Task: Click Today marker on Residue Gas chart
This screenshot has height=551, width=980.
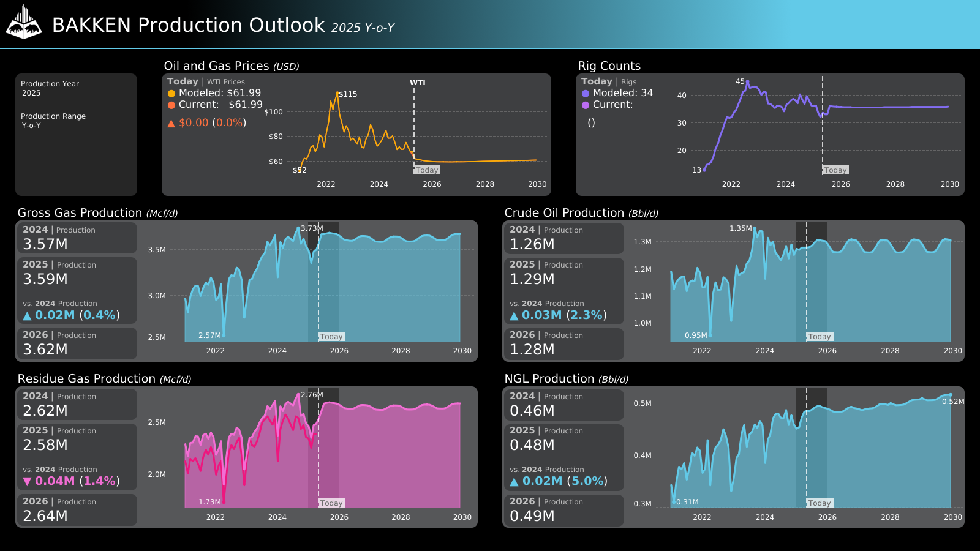Action: tap(331, 503)
